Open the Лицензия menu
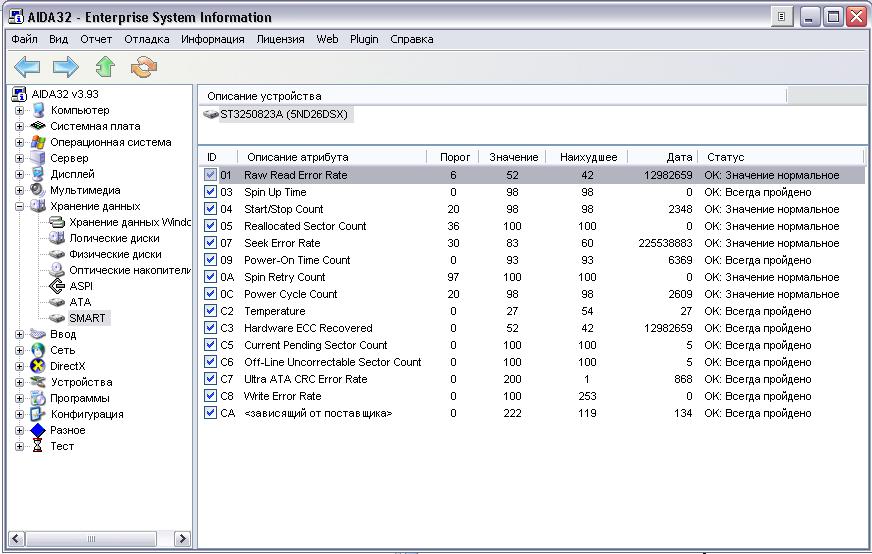This screenshot has height=554, width=872. click(x=280, y=39)
